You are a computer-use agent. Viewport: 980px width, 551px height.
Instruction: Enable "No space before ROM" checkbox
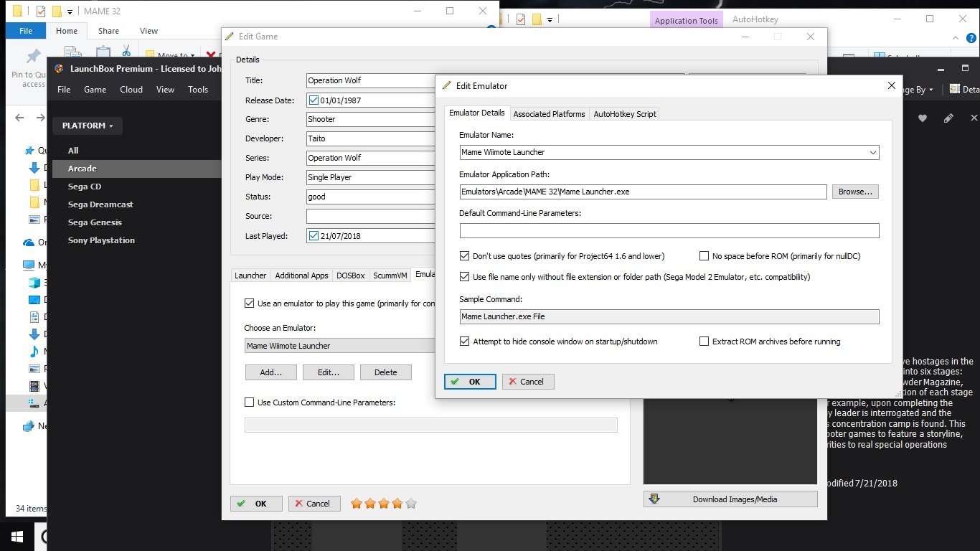704,256
